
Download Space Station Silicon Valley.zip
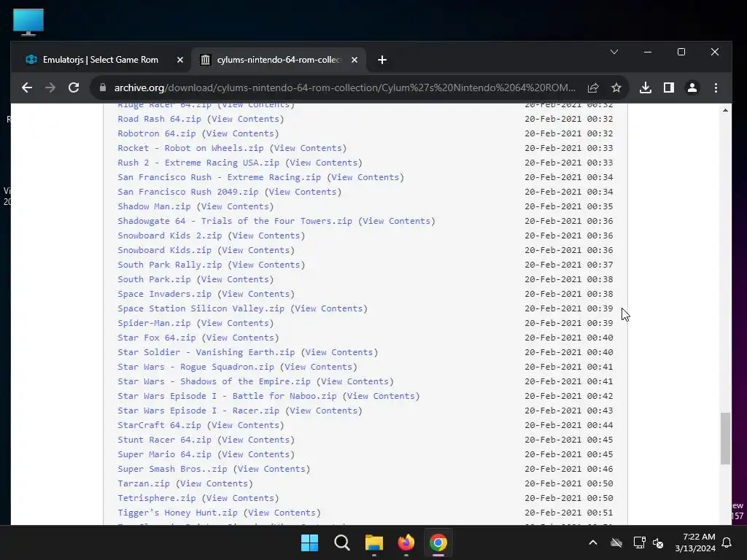[201, 308]
